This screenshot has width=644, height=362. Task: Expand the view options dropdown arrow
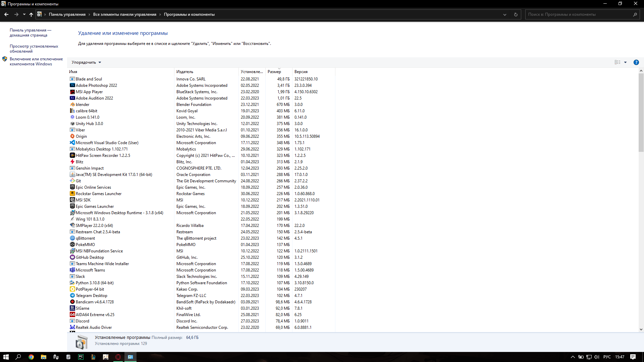625,62
